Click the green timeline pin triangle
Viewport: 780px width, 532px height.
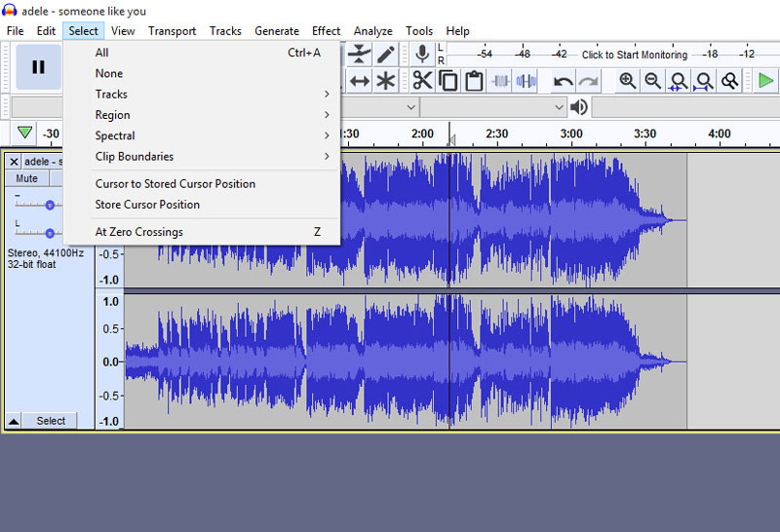(x=24, y=133)
